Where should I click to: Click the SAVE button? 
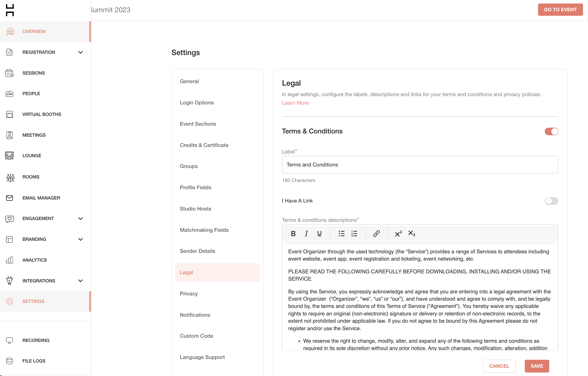pyautogui.click(x=537, y=366)
